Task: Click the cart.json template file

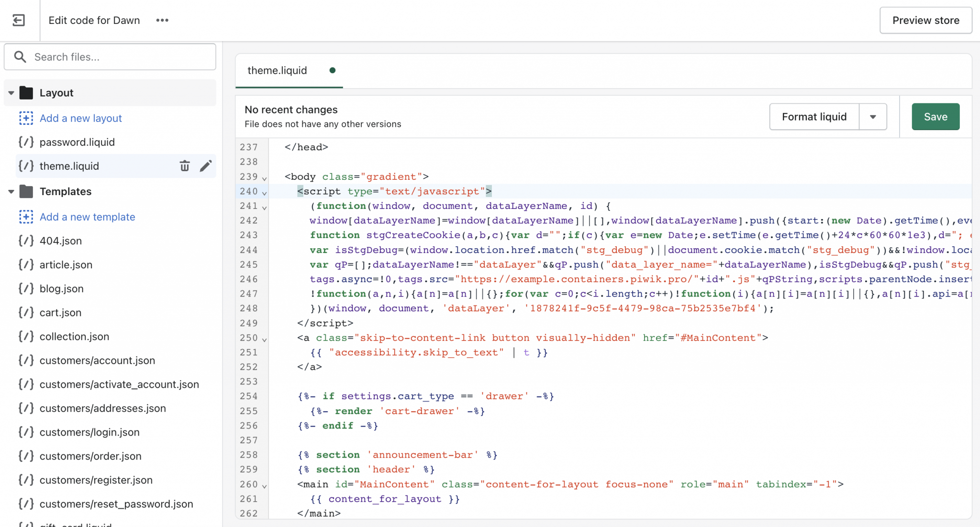Action: coord(60,312)
